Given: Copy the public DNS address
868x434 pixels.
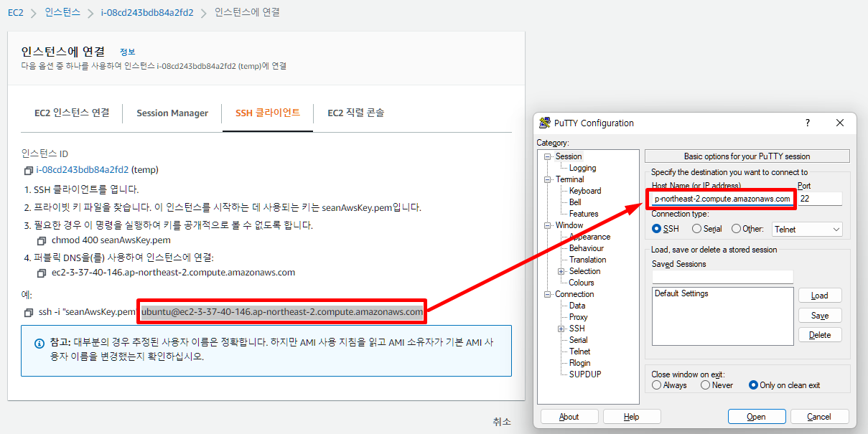Looking at the screenshot, I should 42,273.
